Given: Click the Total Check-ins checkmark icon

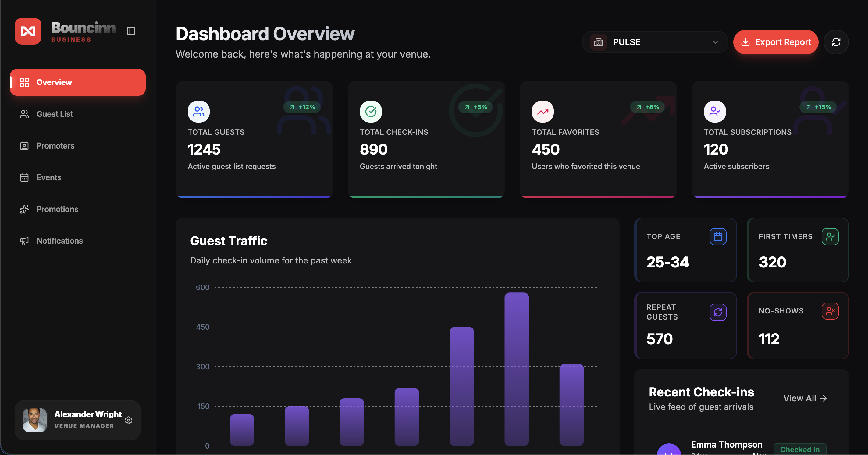Looking at the screenshot, I should [371, 112].
